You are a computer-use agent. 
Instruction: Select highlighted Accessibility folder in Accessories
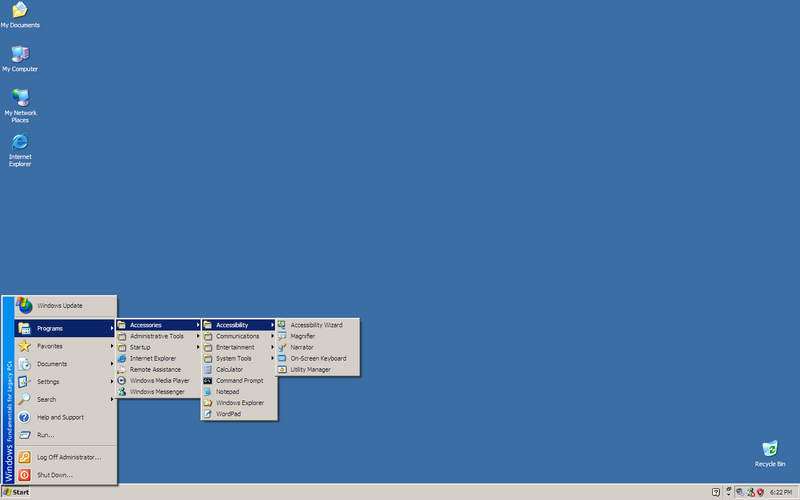coord(239,325)
